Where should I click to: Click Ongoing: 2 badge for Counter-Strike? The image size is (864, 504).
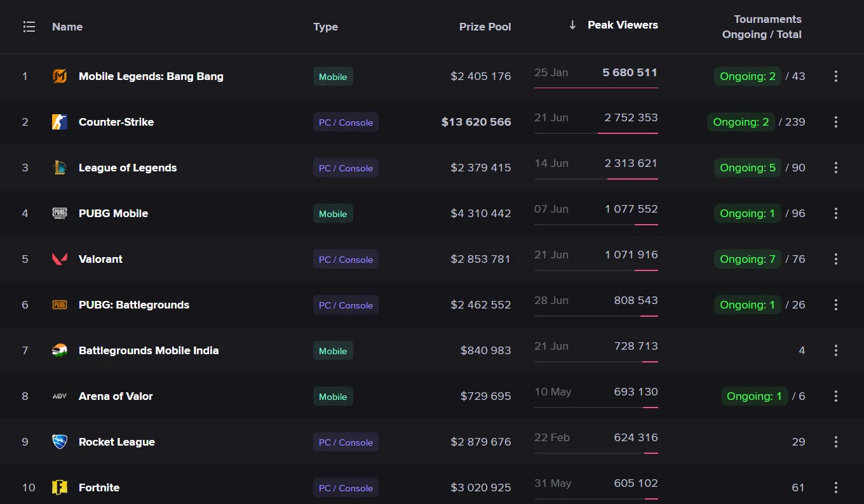tap(741, 122)
